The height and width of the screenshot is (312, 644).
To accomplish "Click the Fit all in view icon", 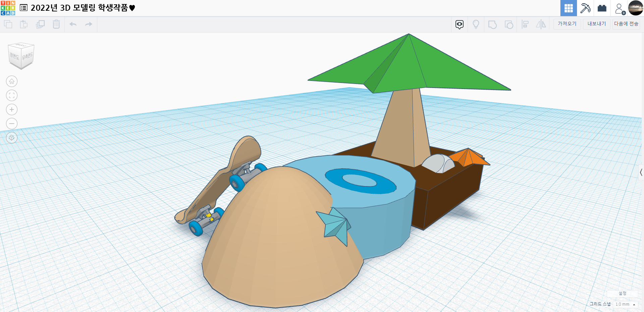I will point(12,95).
